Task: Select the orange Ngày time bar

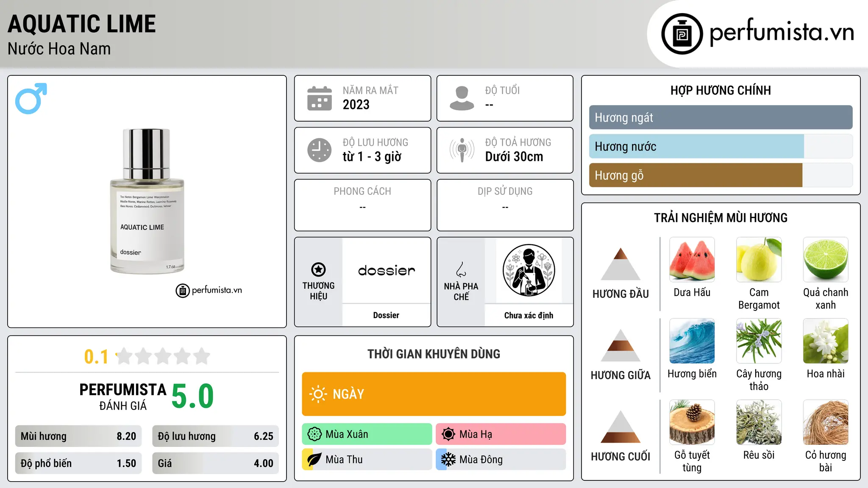Action: [x=434, y=394]
